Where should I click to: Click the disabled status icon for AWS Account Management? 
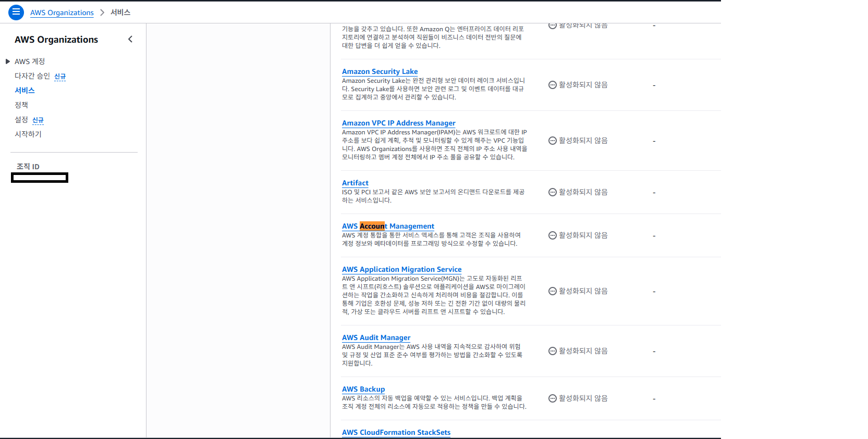click(553, 235)
